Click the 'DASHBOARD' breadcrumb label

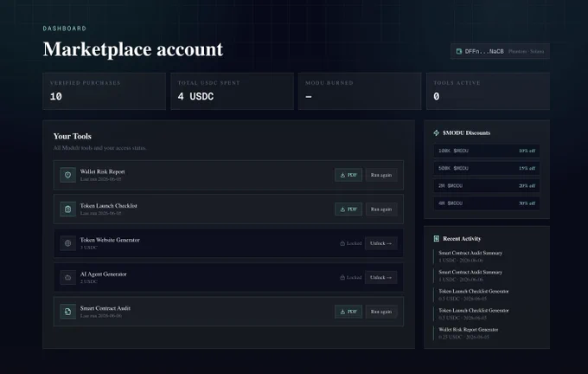(65, 29)
